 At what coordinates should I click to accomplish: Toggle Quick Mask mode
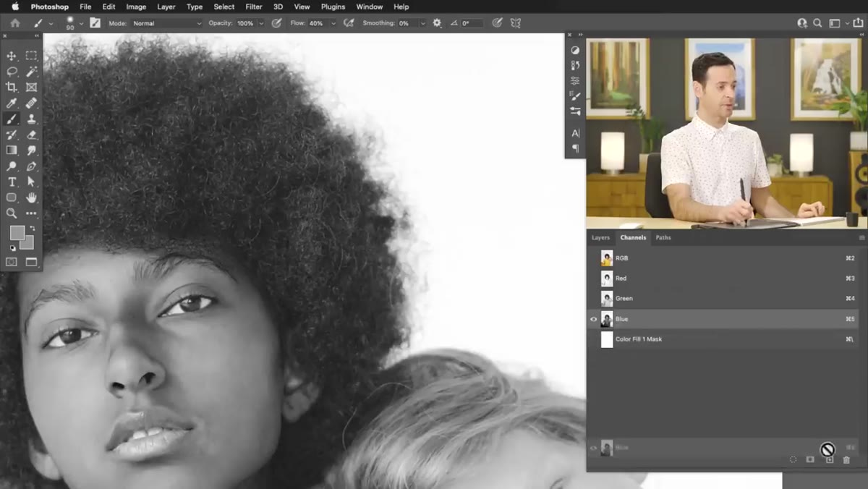point(12,262)
